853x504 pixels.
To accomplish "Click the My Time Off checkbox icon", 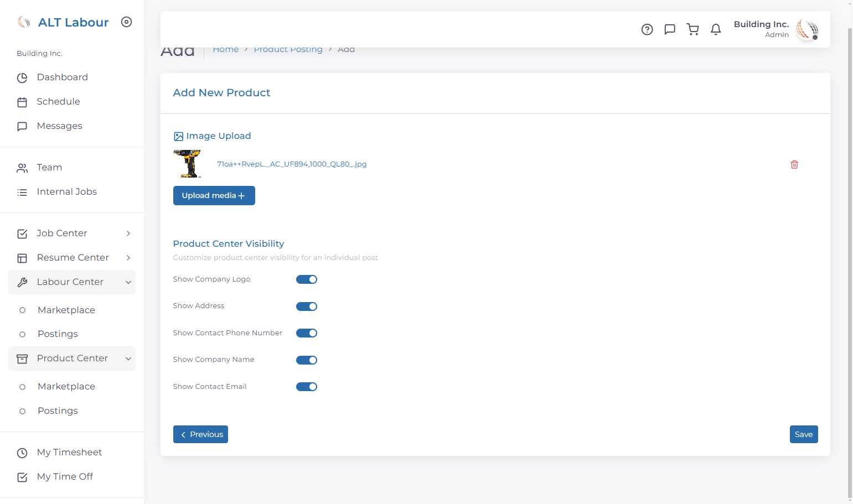I will click(22, 477).
